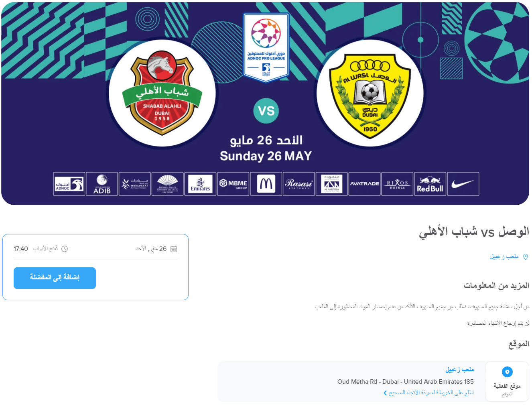Viewport: 532px width, 405px height.
Task: Click the AvaTrade sponsor logo
Action: [x=364, y=184]
